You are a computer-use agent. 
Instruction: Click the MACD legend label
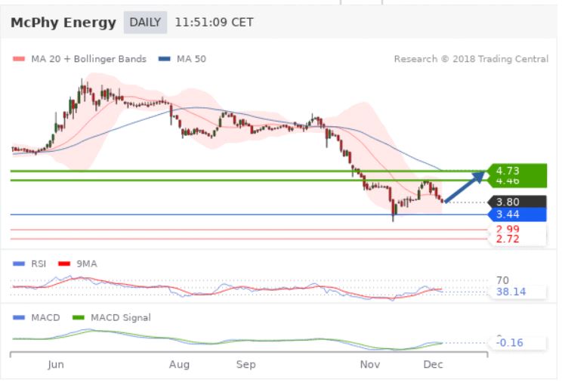[45, 317]
